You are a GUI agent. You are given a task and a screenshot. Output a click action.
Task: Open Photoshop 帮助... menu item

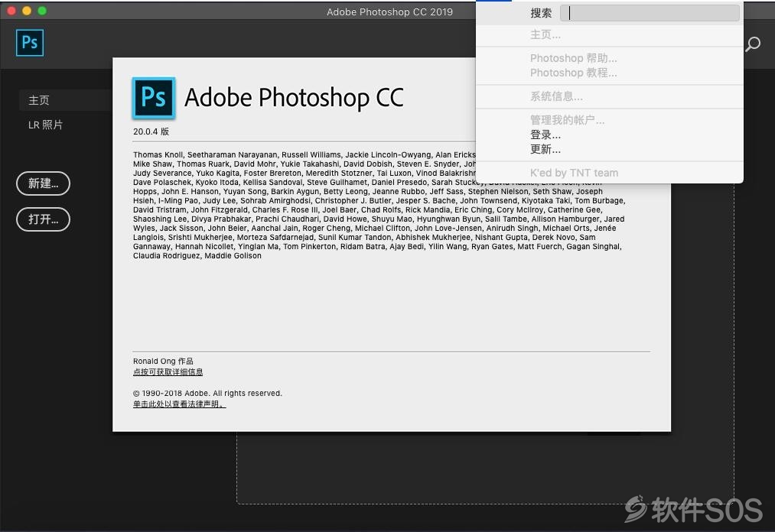(x=610, y=58)
